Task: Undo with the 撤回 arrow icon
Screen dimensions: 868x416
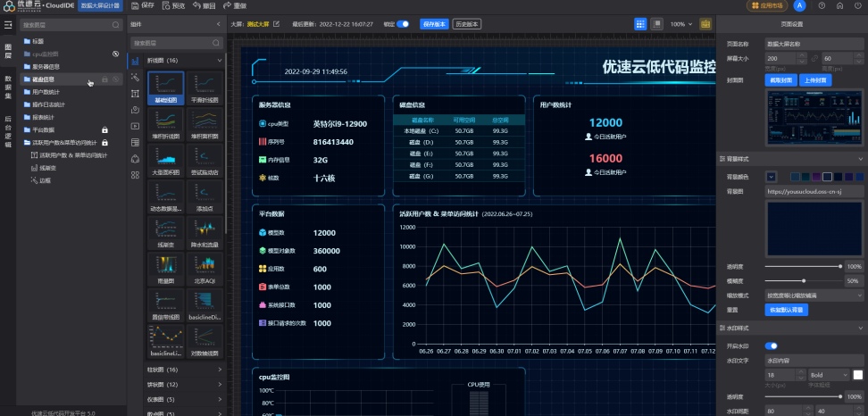Action: (196, 5)
